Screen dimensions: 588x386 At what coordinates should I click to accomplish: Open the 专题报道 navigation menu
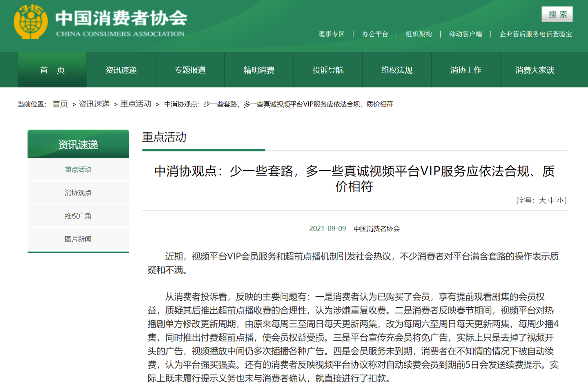click(190, 70)
